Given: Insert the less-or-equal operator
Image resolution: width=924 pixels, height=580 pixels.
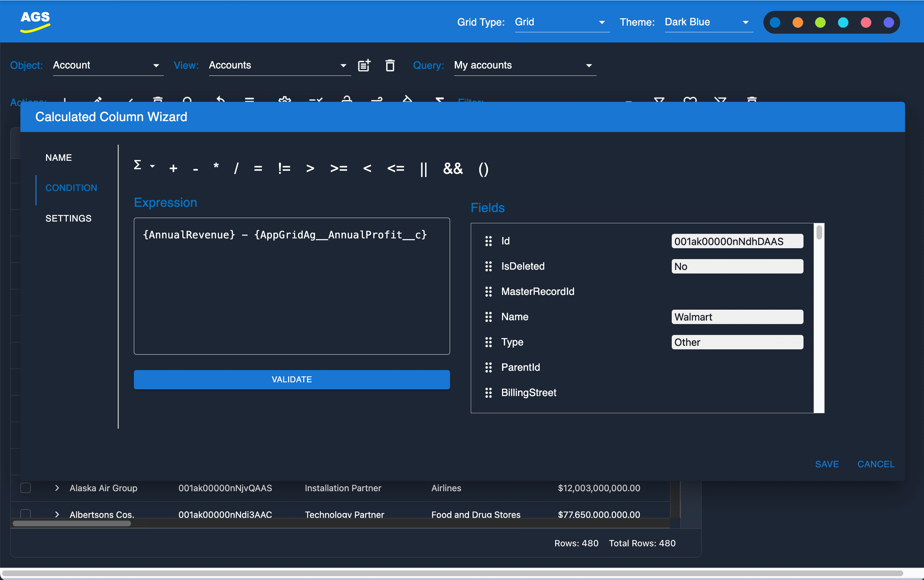Looking at the screenshot, I should (x=396, y=168).
